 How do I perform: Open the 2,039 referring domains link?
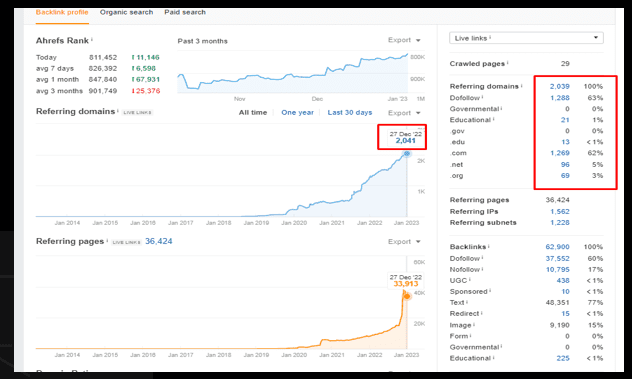[559, 86]
